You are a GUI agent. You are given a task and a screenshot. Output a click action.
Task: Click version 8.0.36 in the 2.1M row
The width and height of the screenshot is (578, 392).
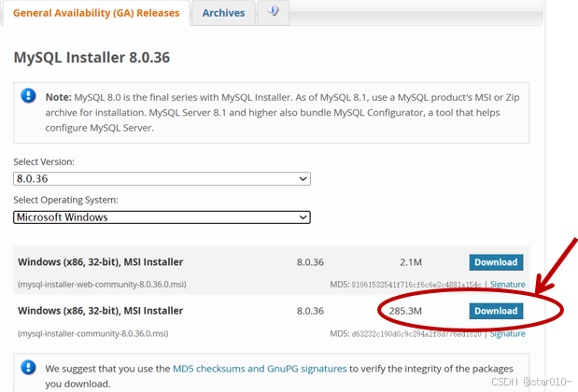[x=310, y=262]
